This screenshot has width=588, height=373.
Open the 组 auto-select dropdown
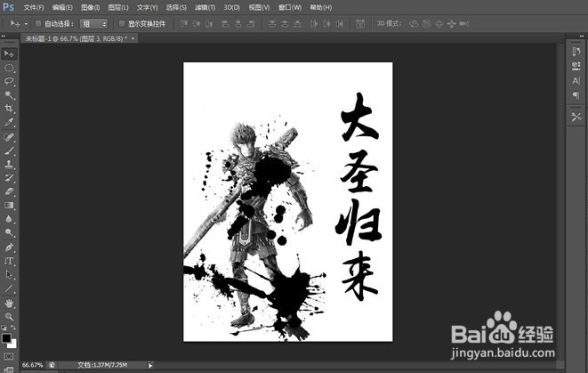tap(93, 24)
